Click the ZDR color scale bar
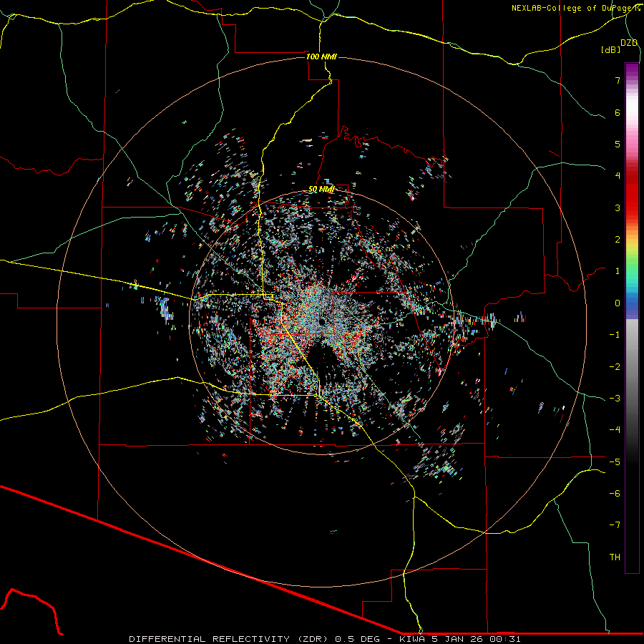Viewport: 644px width, 644px height. tap(632, 318)
